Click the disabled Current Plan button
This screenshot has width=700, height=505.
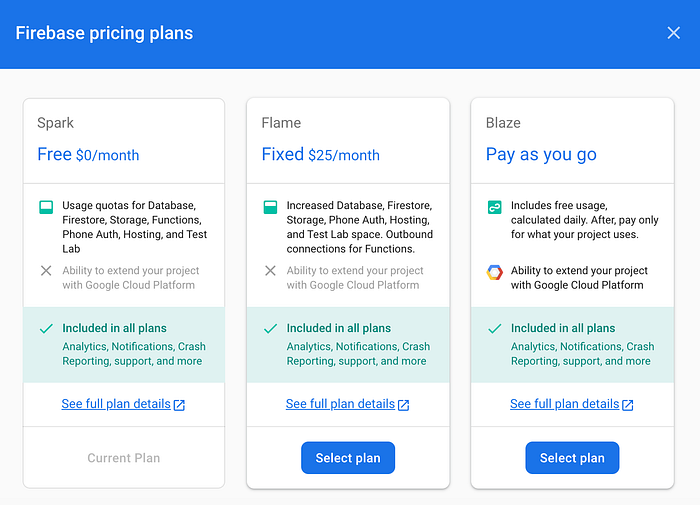pyautogui.click(x=124, y=458)
